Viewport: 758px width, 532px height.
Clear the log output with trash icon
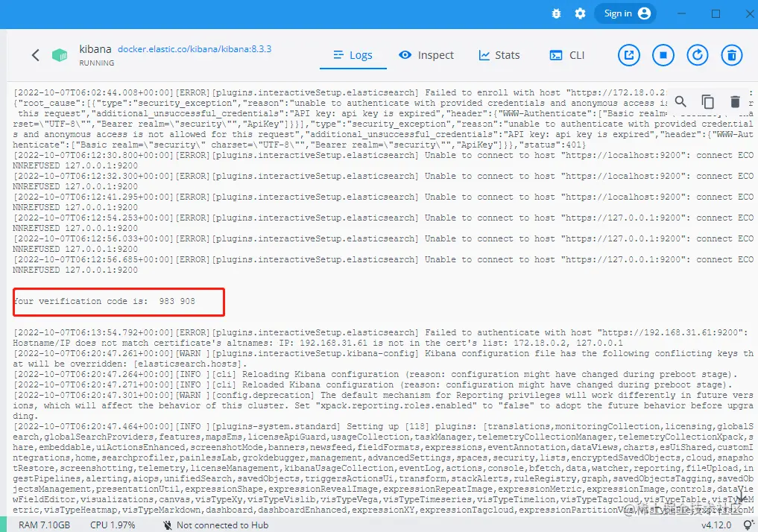click(x=736, y=101)
